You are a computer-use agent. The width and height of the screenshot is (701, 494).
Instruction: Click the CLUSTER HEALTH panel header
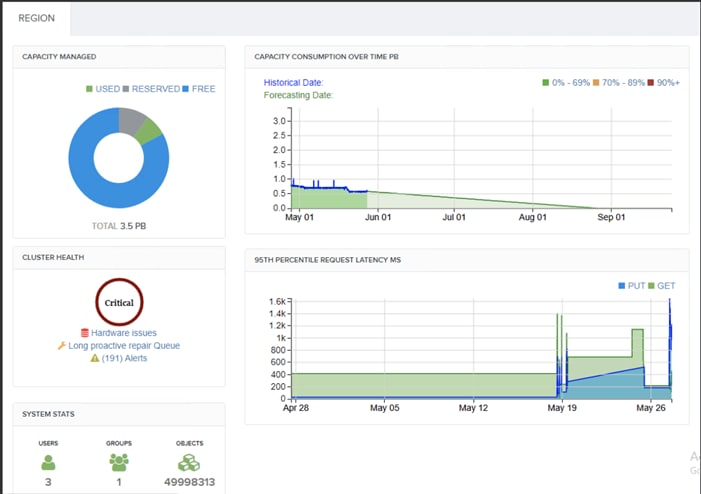coord(119,258)
